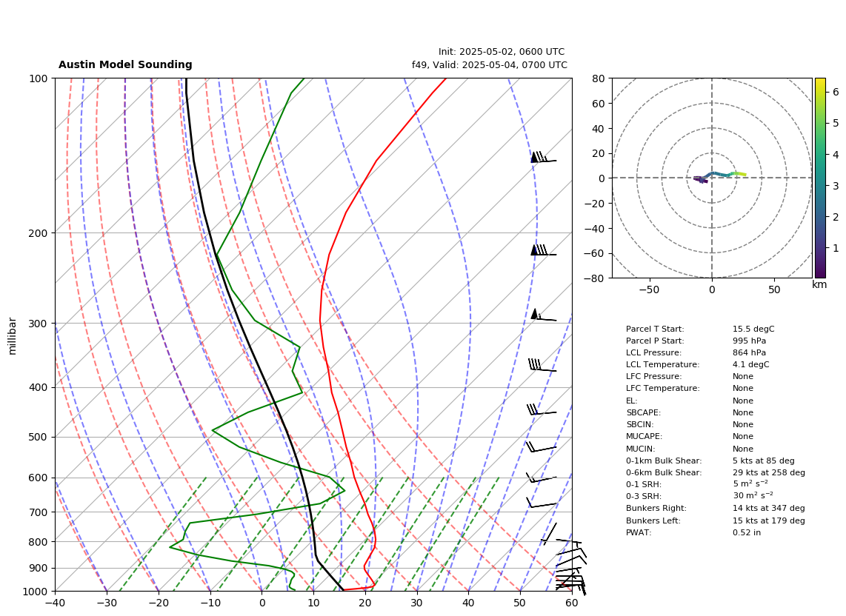846x616 pixels.
Task: Click the wind barb at 200 millibar
Action: coord(543,250)
